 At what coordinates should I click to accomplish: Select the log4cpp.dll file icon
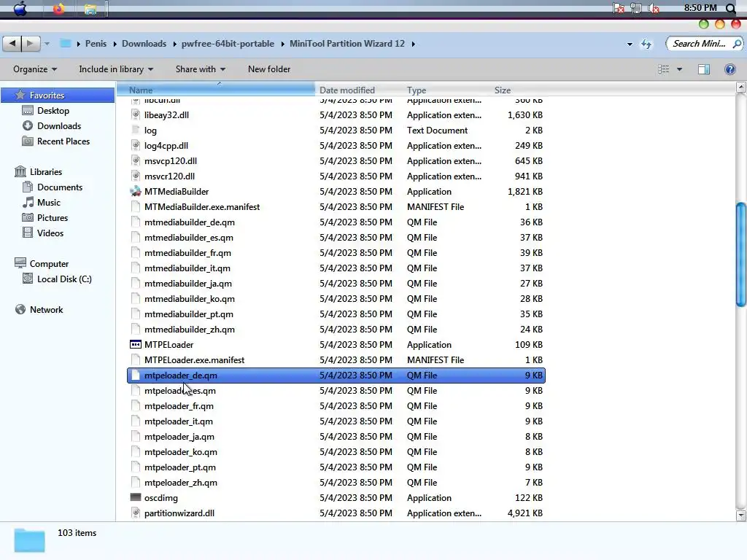(x=136, y=145)
